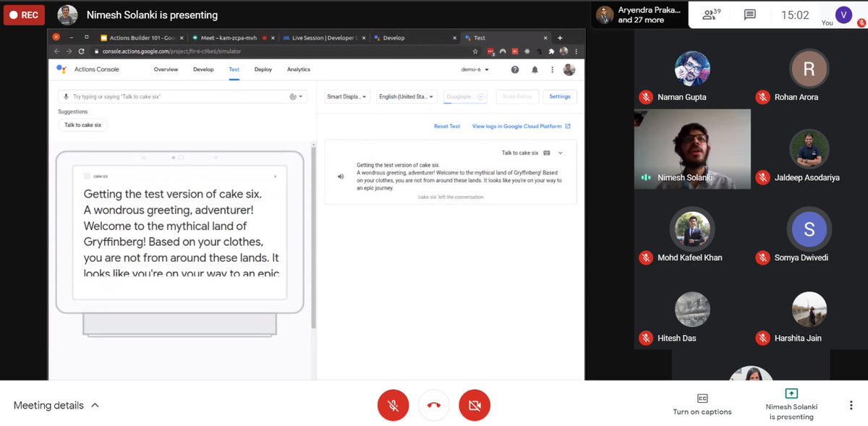The image size is (868, 426).
Task: Open the Smart Display surface dropdown
Action: 346,96
